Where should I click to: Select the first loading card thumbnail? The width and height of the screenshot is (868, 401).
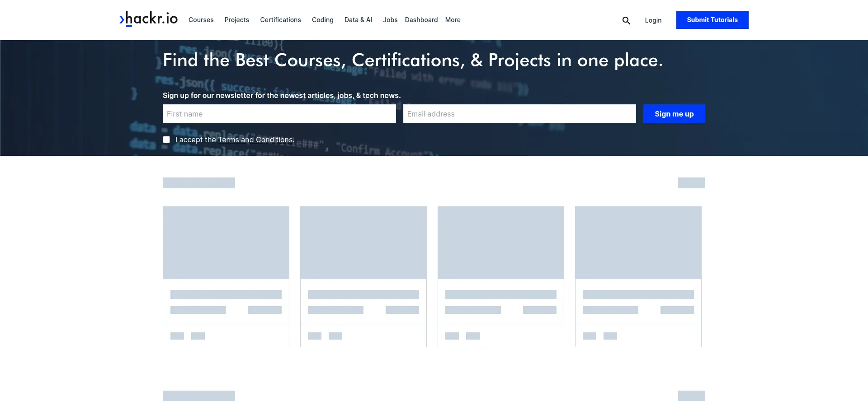(226, 242)
